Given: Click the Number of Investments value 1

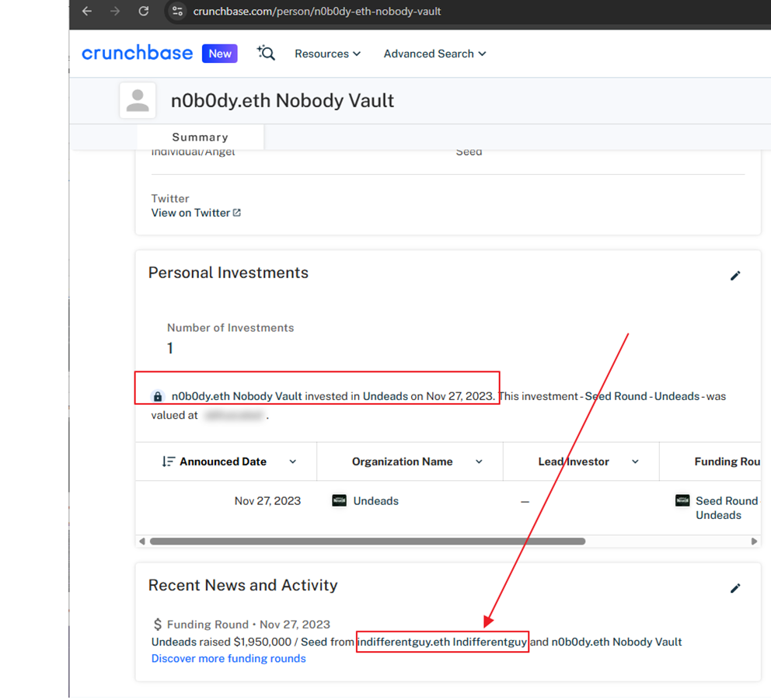Looking at the screenshot, I should pyautogui.click(x=170, y=349).
